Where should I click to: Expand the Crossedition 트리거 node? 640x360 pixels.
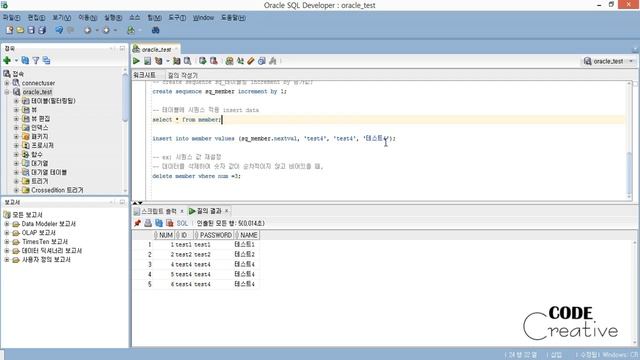[16, 190]
